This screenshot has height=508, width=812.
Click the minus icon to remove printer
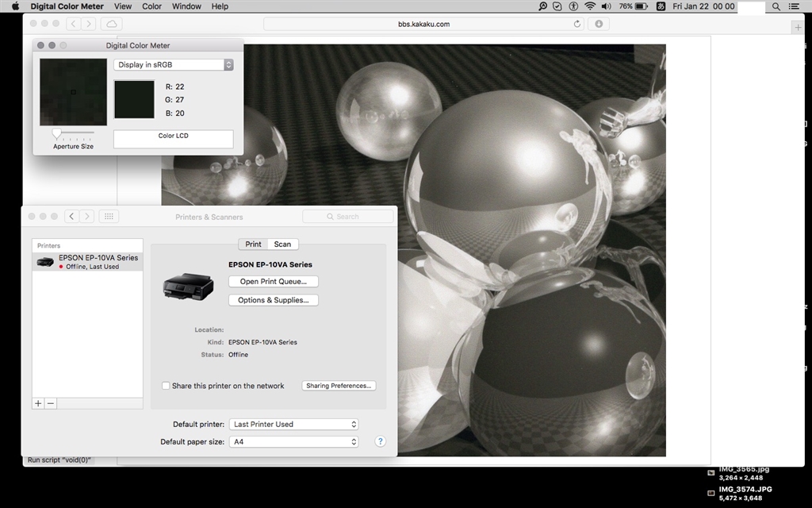click(51, 403)
